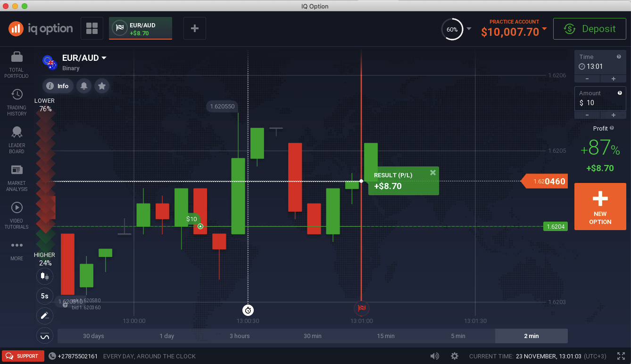Click the Info button

[58, 86]
